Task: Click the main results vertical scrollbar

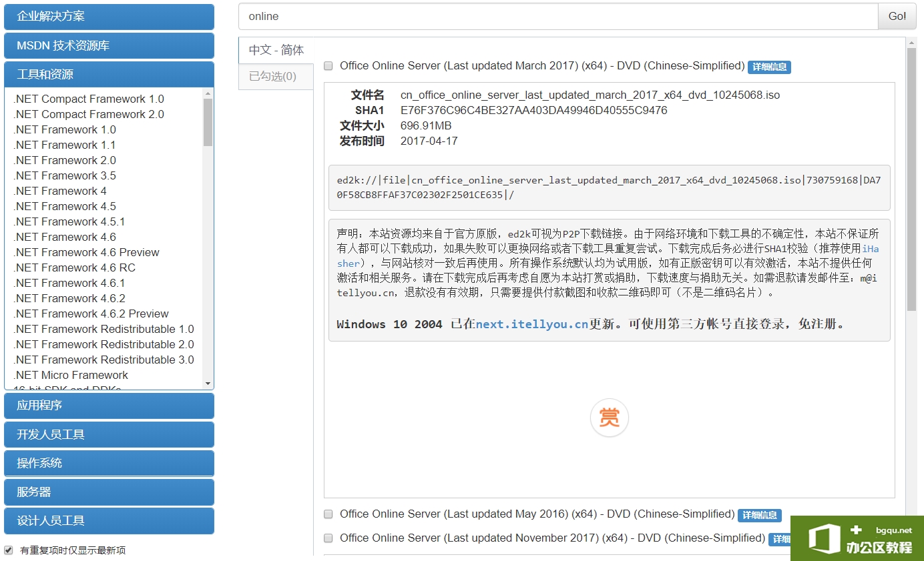Action: tap(911, 179)
